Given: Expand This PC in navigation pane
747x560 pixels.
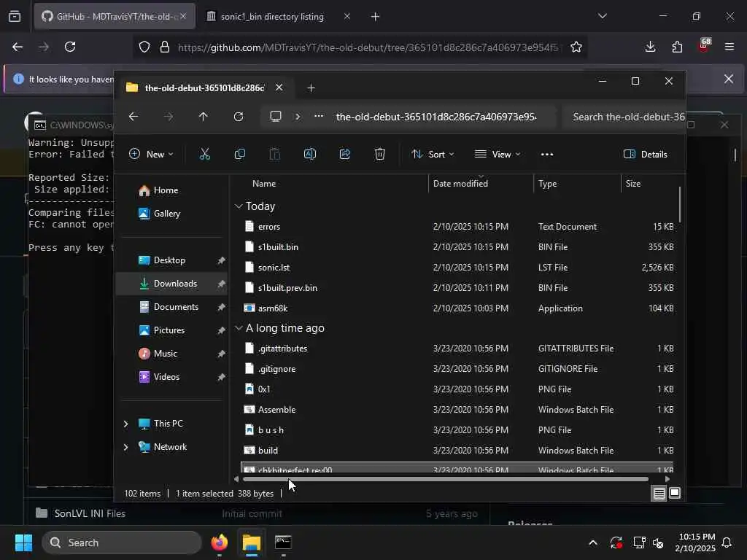Looking at the screenshot, I should tap(125, 424).
